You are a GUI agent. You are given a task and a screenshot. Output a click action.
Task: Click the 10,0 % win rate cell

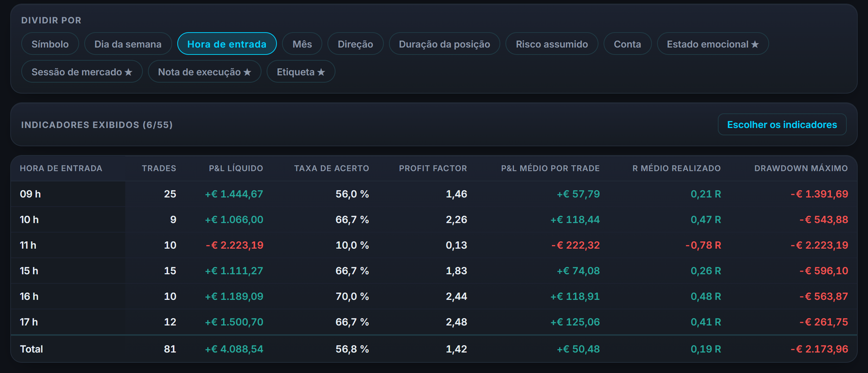(x=352, y=245)
